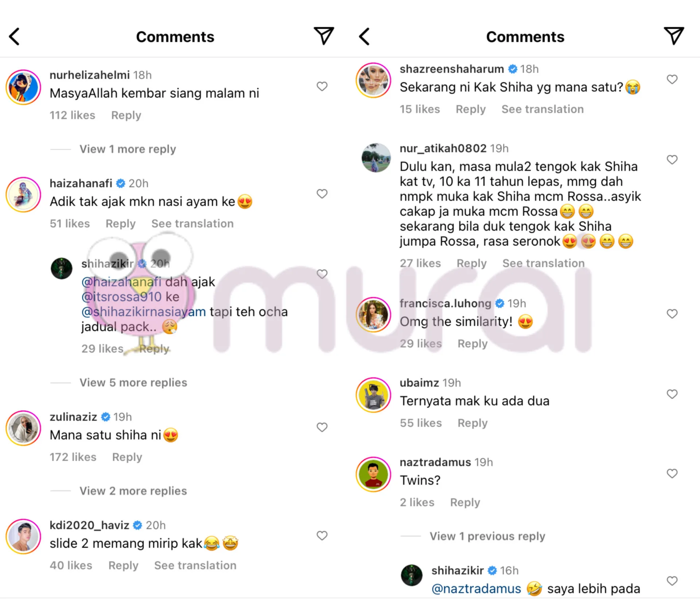The height and width of the screenshot is (599, 700).
Task: Like kdi2020_haviz's comment heart
Action: (322, 536)
